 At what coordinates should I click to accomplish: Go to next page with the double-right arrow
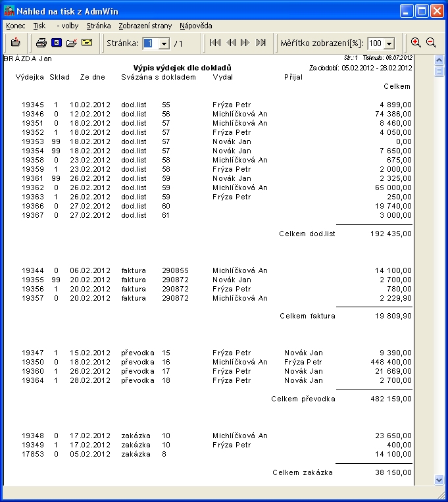pos(245,42)
